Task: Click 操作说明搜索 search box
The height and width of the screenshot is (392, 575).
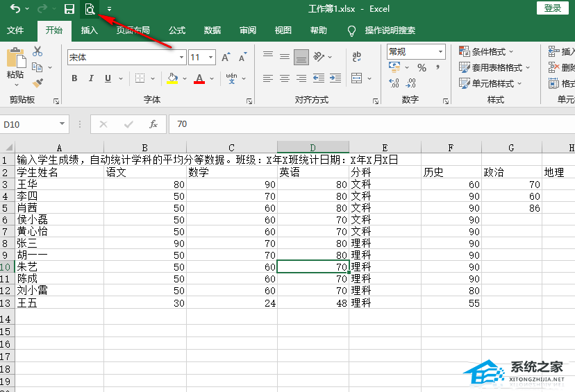Action: click(390, 31)
